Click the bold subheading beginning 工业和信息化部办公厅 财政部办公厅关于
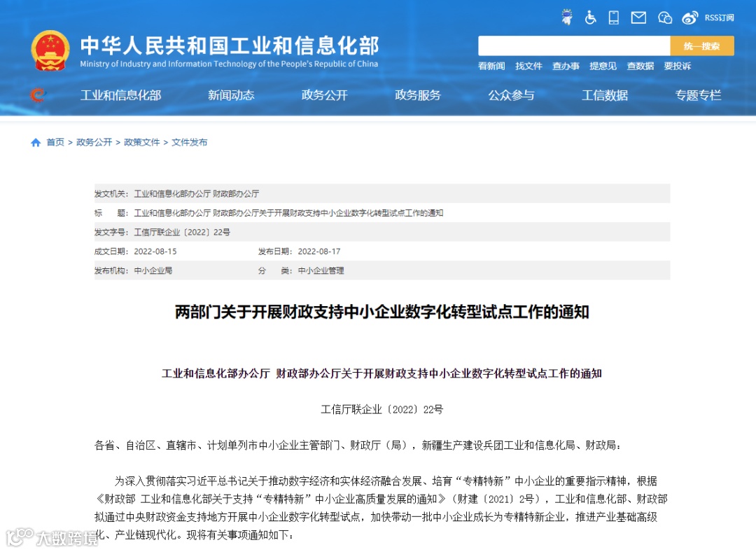This screenshot has width=756, height=552. [382, 373]
